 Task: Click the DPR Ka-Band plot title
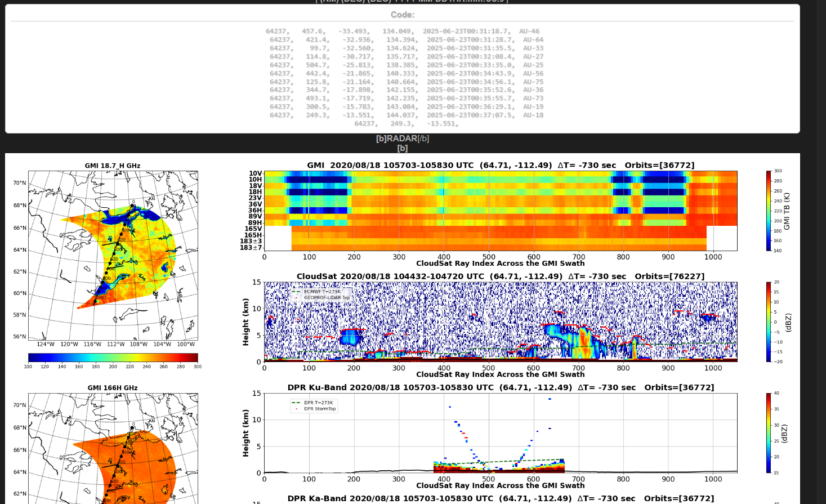point(500,498)
